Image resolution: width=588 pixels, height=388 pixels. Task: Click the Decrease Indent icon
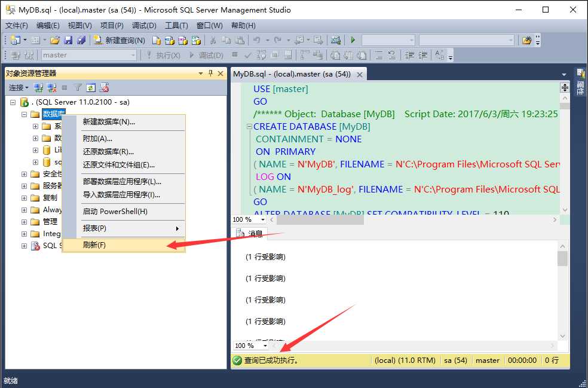(x=409, y=55)
